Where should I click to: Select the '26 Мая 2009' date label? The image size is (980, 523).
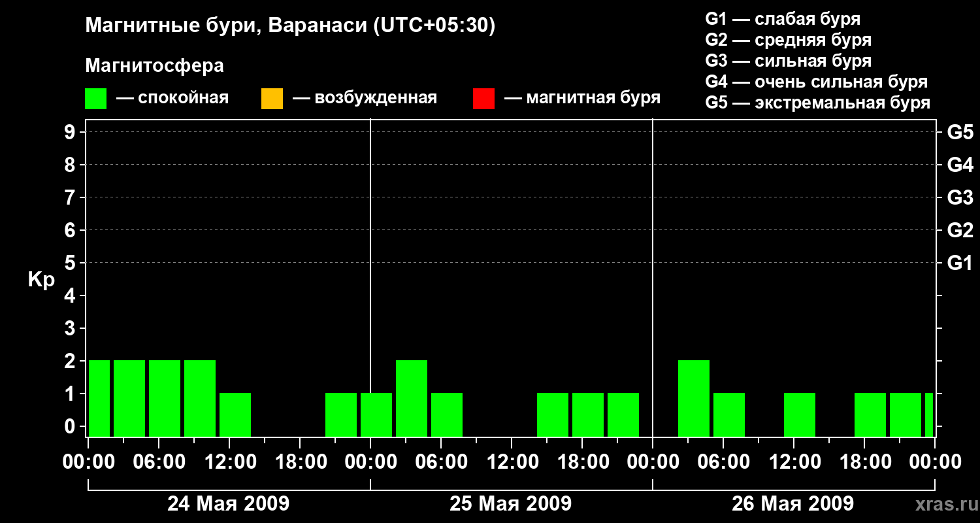tap(792, 504)
